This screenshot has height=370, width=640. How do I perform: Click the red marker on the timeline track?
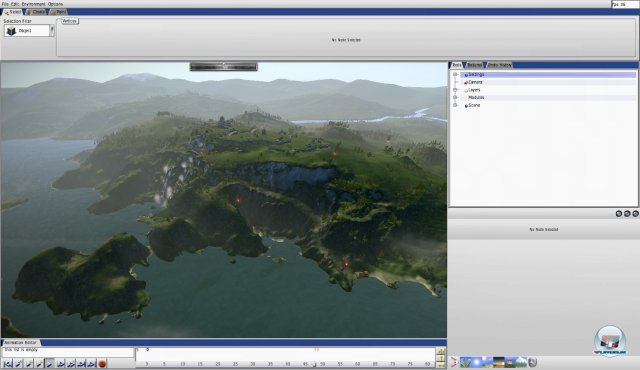316,350
